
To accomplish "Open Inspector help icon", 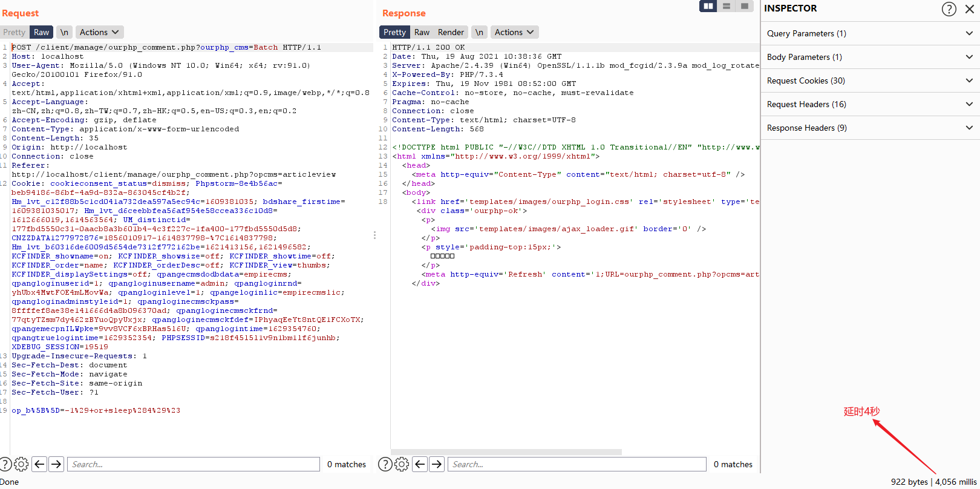I will (x=949, y=8).
